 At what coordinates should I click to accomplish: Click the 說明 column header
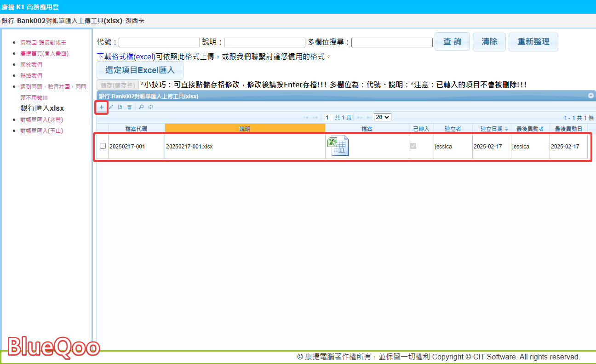[245, 129]
